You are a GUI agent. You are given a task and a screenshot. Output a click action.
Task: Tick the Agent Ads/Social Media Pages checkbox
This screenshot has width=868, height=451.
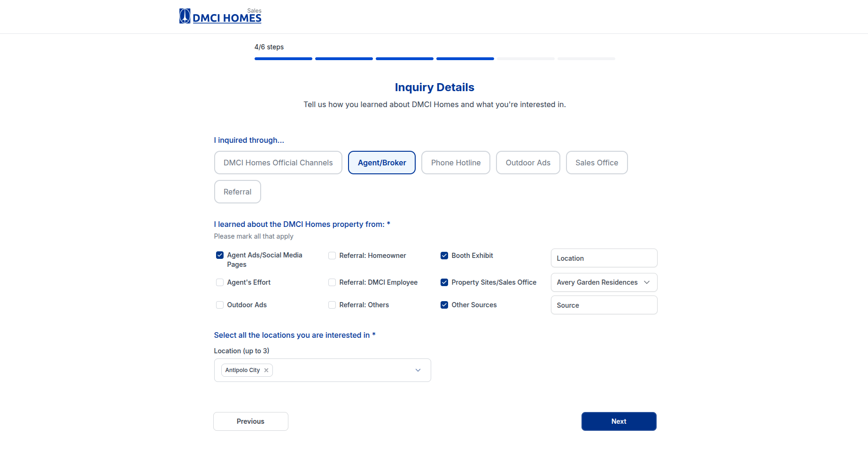[x=220, y=255]
